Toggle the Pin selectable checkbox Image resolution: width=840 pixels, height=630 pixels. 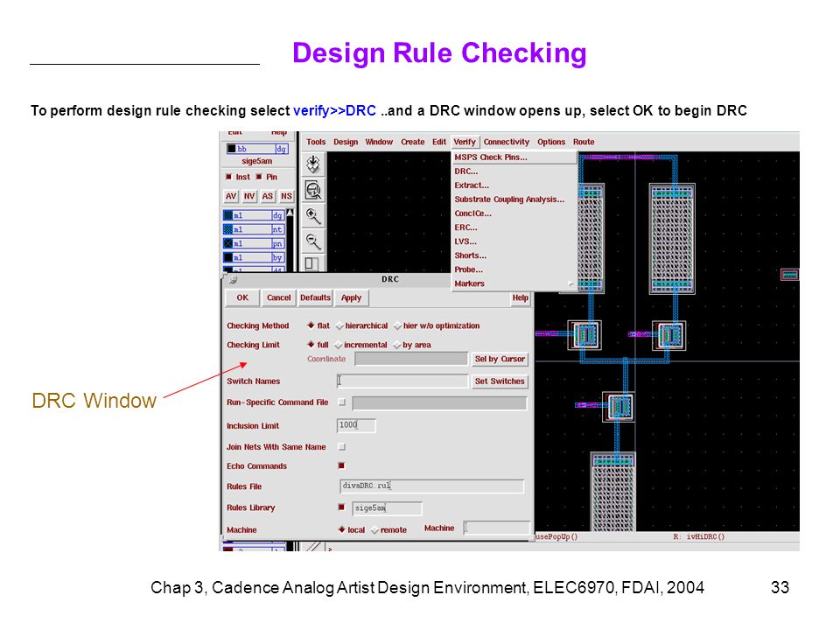click(x=259, y=177)
